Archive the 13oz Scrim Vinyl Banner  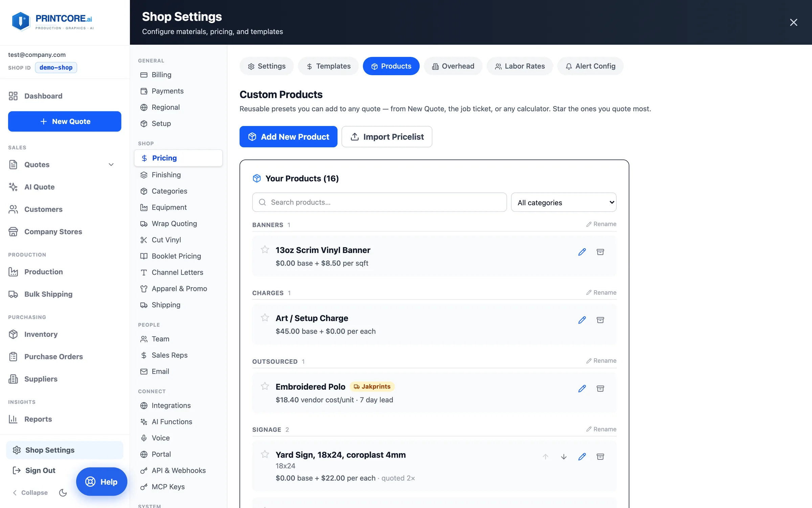tap(600, 252)
